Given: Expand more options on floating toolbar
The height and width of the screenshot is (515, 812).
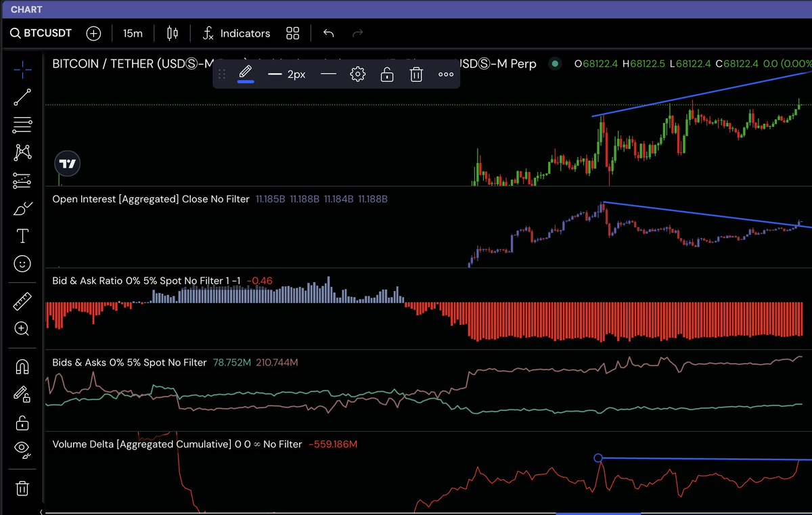Looking at the screenshot, I should tap(446, 74).
